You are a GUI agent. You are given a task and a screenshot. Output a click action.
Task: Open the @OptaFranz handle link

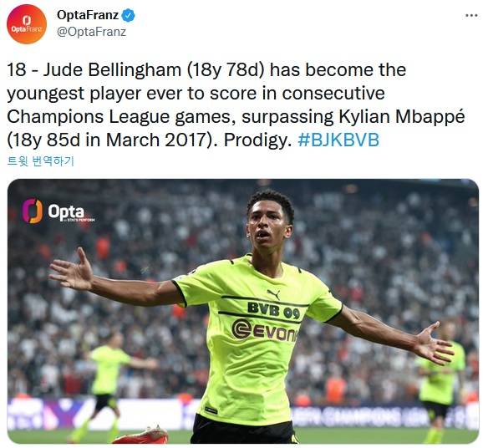point(91,32)
